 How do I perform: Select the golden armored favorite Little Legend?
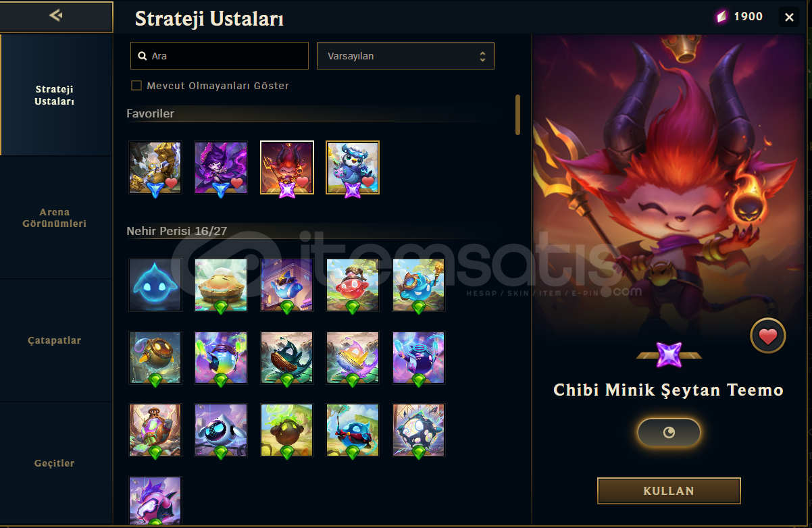(x=155, y=167)
